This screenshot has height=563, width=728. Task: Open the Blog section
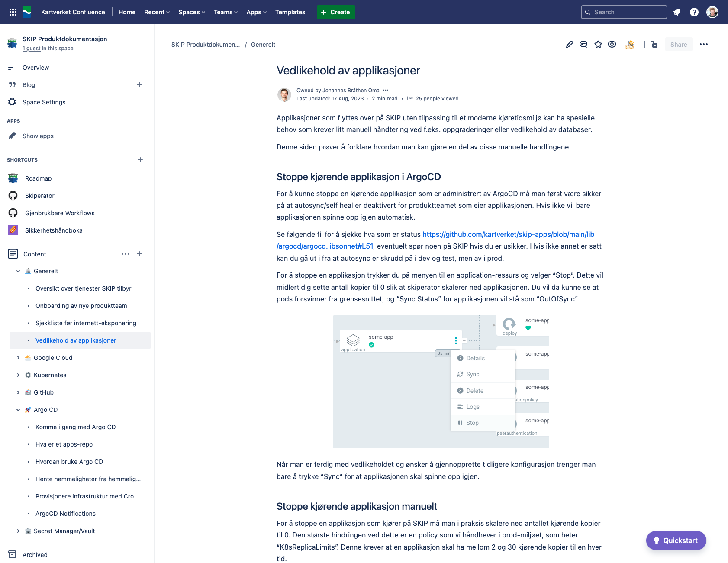pos(29,85)
